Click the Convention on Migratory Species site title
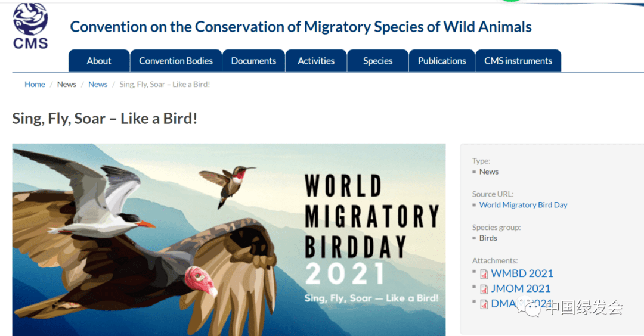644x336 pixels. [301, 27]
